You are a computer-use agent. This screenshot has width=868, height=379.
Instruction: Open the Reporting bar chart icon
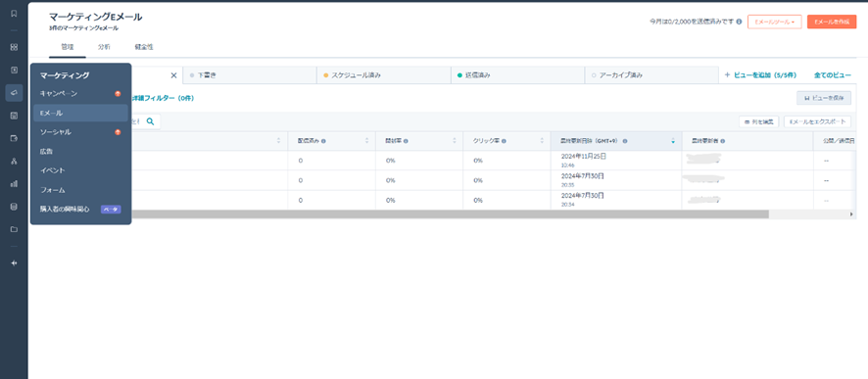click(x=14, y=184)
